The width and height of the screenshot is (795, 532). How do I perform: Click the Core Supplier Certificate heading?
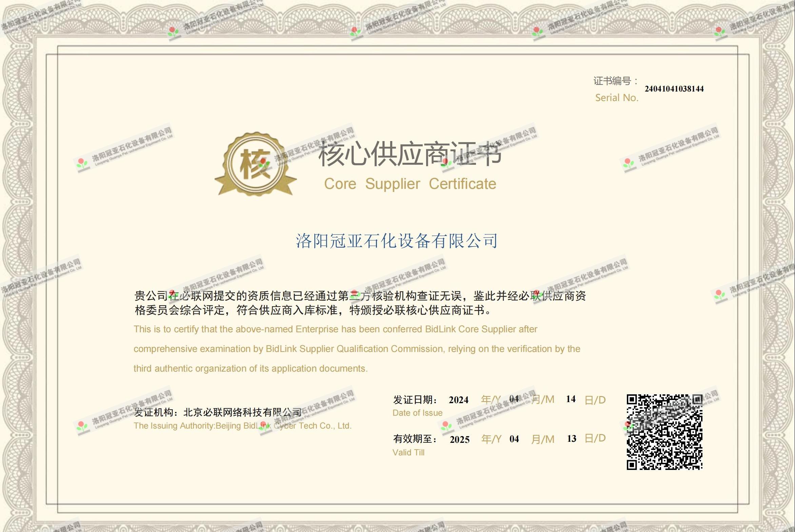point(410,184)
